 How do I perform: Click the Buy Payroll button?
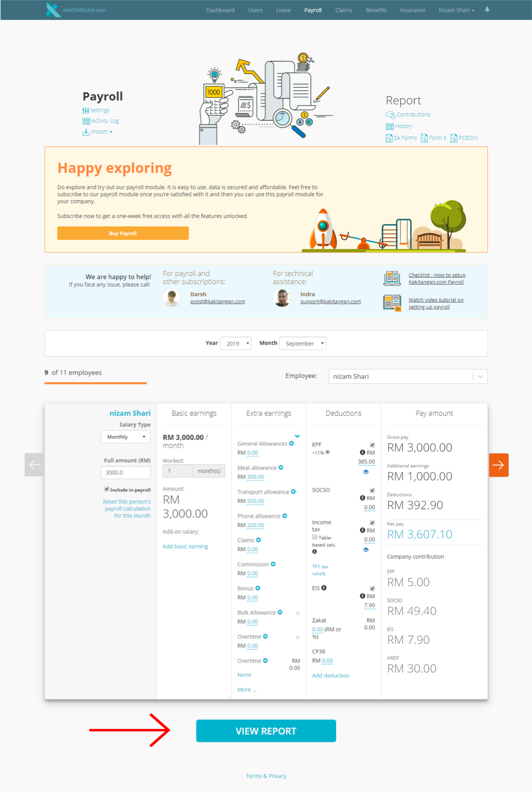click(123, 233)
